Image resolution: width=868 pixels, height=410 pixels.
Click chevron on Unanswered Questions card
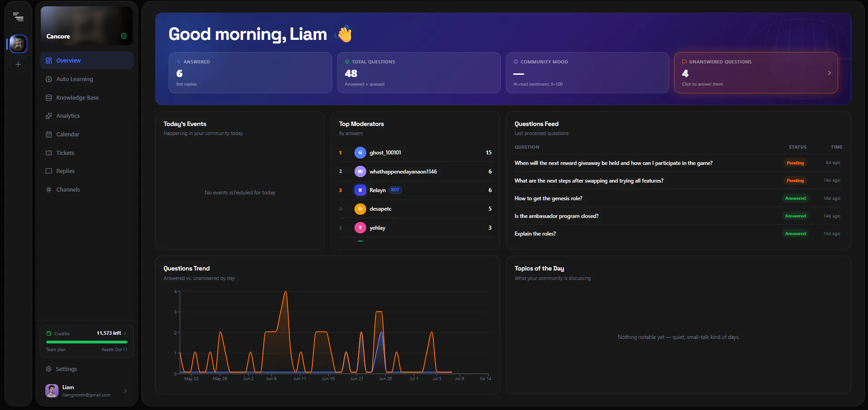(x=829, y=73)
